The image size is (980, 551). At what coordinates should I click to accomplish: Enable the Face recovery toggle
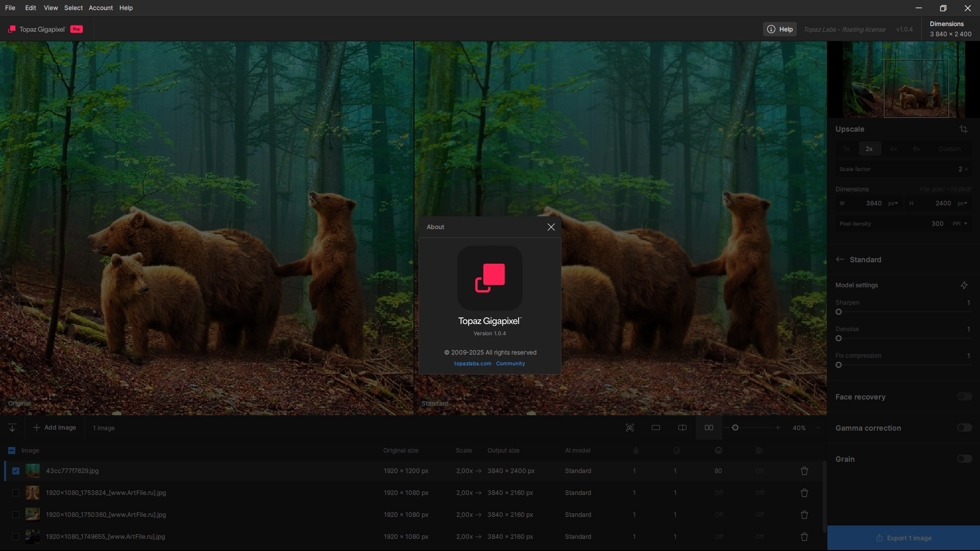(964, 397)
